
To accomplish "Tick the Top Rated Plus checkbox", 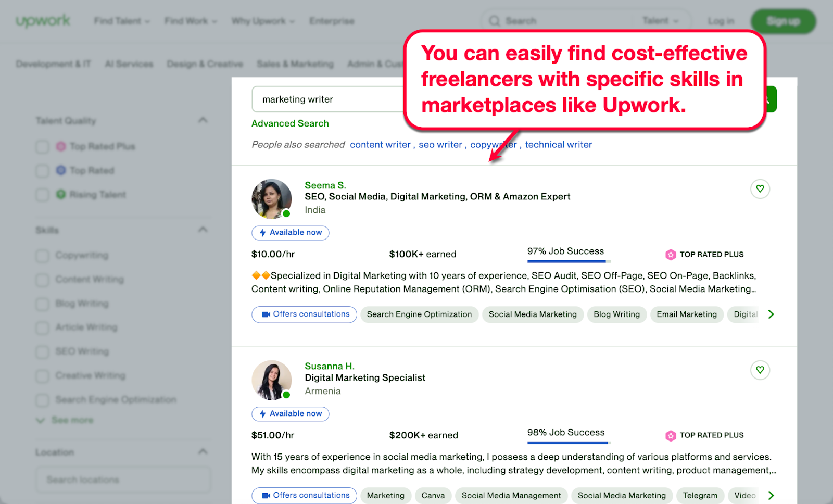I will (42, 146).
